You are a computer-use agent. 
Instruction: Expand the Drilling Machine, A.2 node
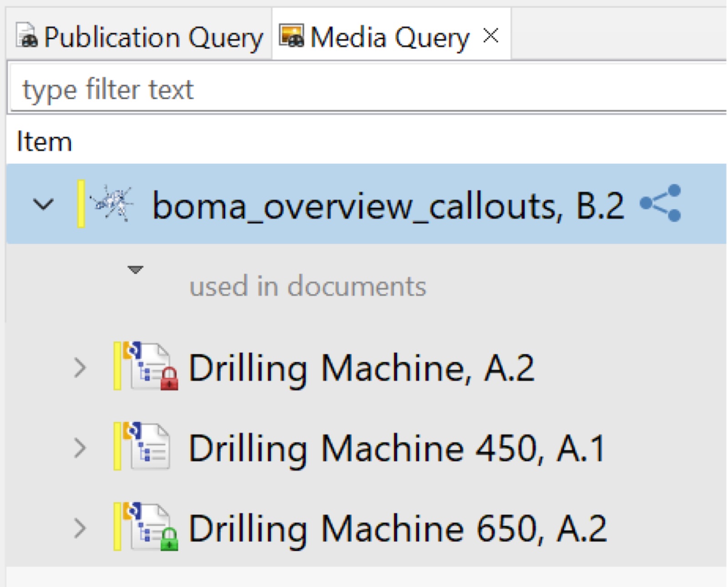[x=80, y=368]
